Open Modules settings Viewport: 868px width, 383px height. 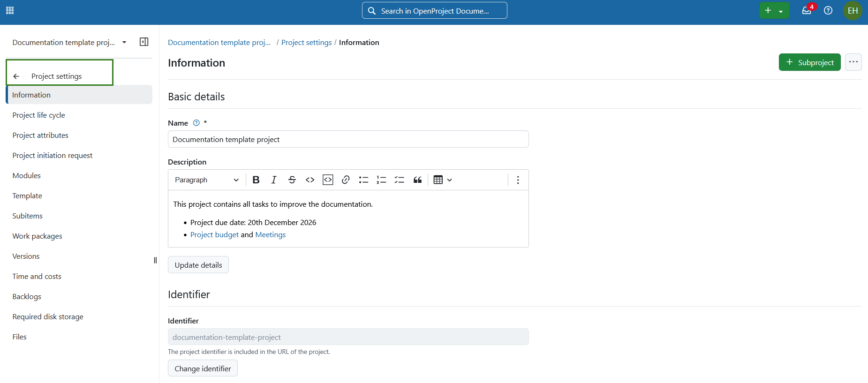point(79,175)
